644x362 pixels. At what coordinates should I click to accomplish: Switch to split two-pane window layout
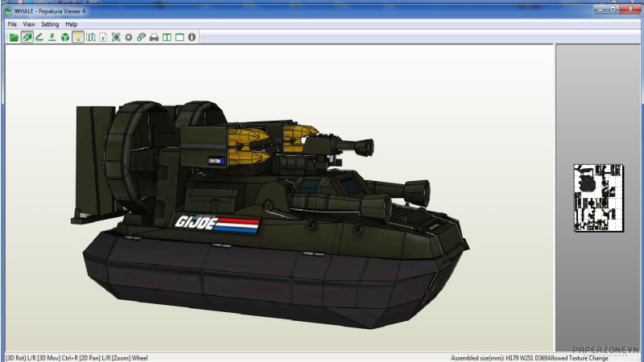pyautogui.click(x=167, y=37)
